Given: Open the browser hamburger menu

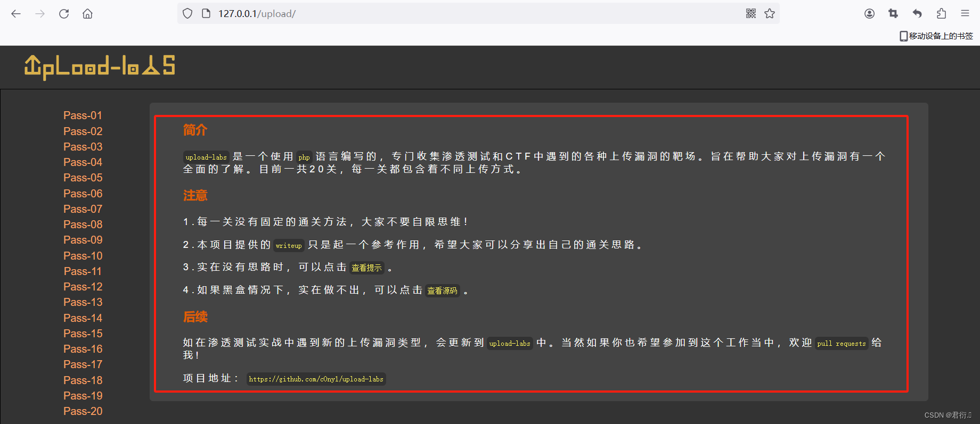Looking at the screenshot, I should (965, 14).
